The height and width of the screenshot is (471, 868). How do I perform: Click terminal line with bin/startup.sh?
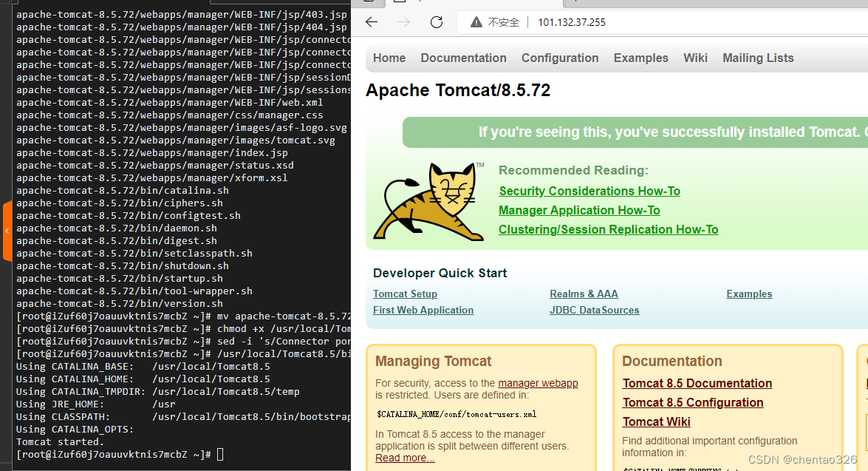120,279
